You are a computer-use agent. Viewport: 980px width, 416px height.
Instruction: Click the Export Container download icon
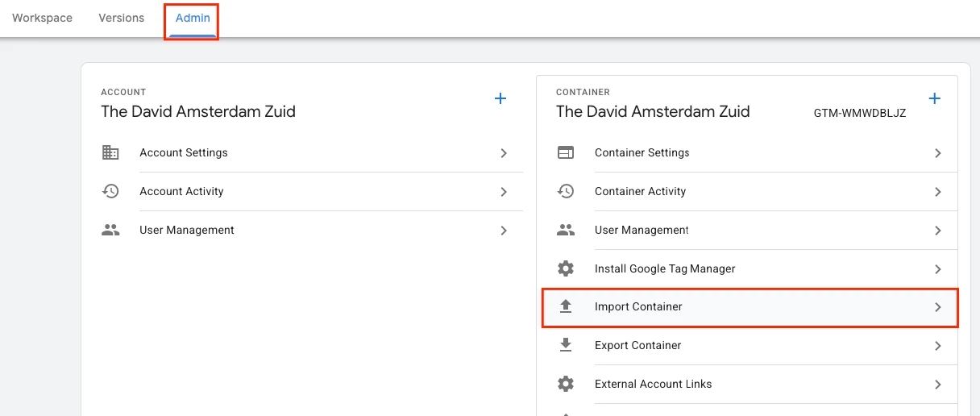coord(566,345)
